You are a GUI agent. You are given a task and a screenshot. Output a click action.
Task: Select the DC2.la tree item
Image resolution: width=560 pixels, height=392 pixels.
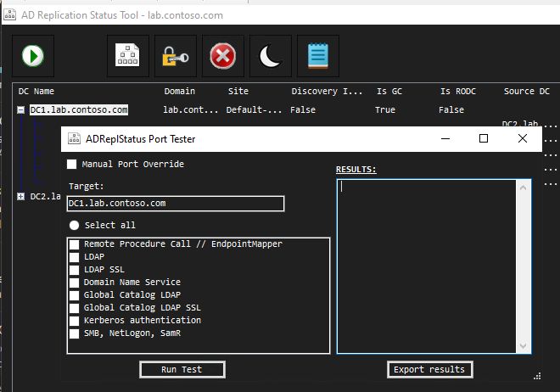pos(45,196)
